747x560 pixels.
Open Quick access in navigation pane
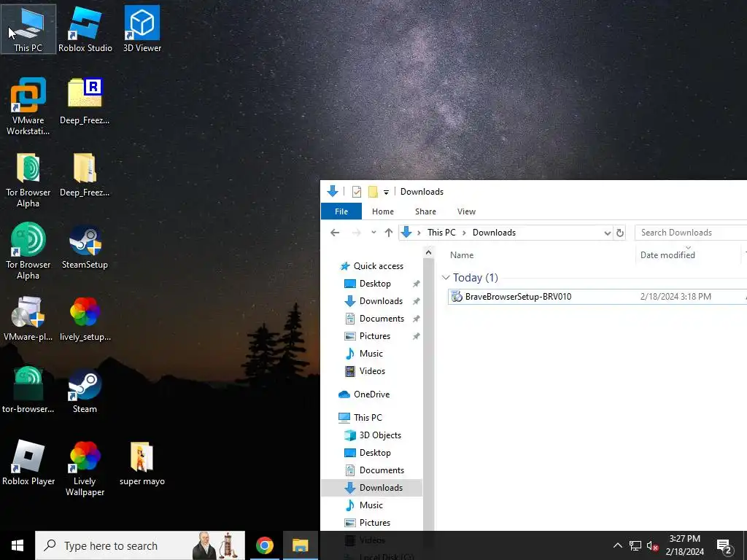(x=379, y=265)
